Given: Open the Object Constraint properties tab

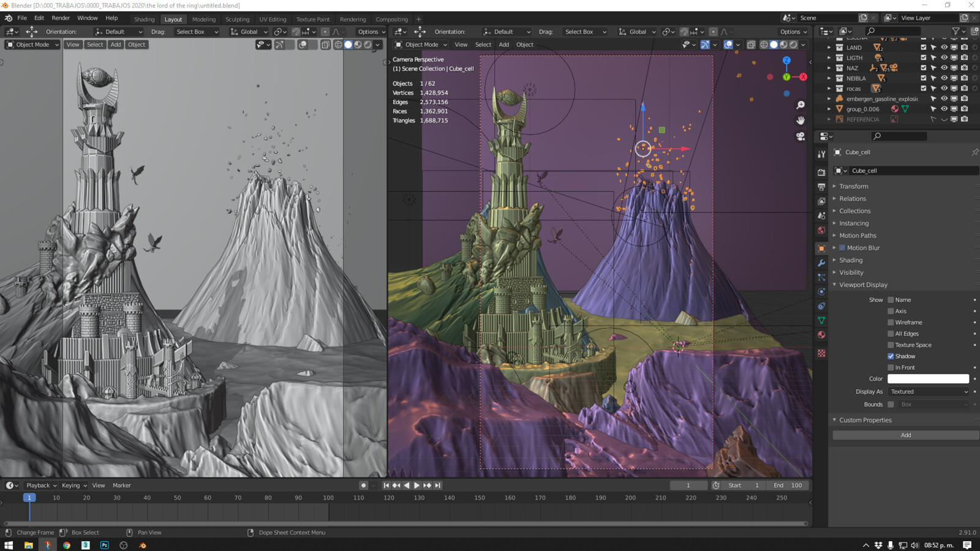Looking at the screenshot, I should [821, 306].
